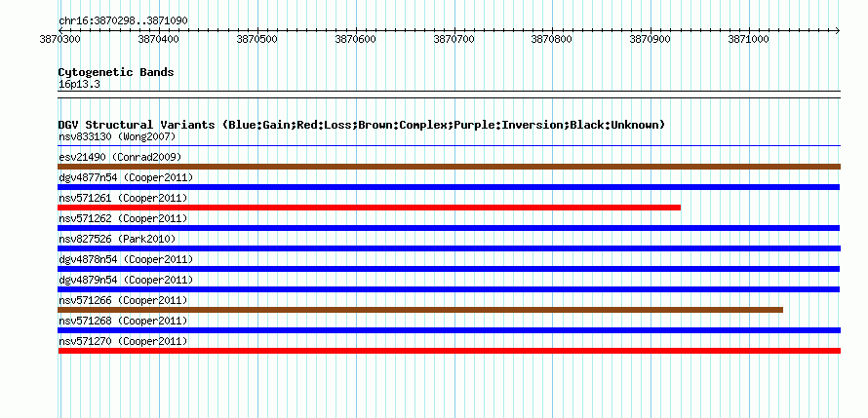The image size is (868, 418).
Task: Open dgv4879n54 (Cooper2011) variant label
Action: coord(126,280)
